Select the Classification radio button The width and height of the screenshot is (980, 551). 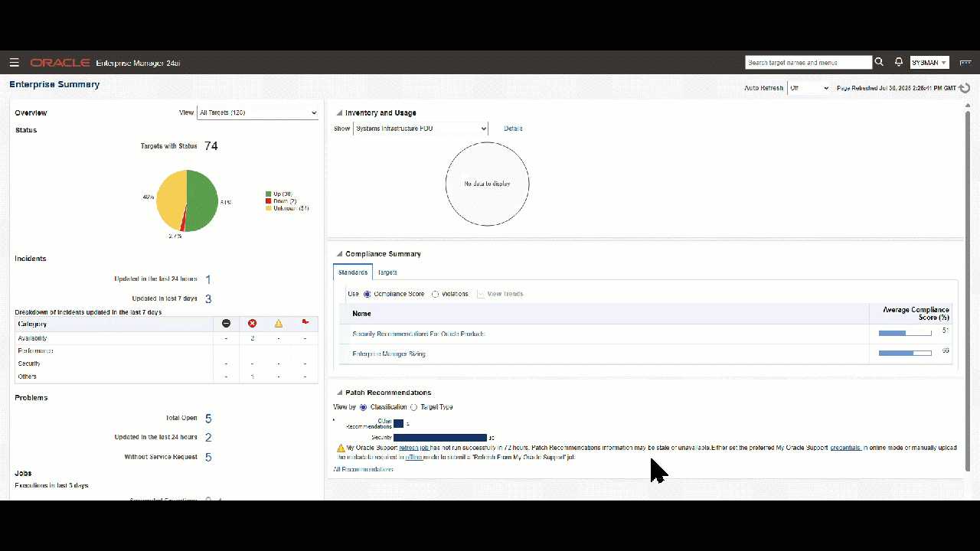coord(364,407)
